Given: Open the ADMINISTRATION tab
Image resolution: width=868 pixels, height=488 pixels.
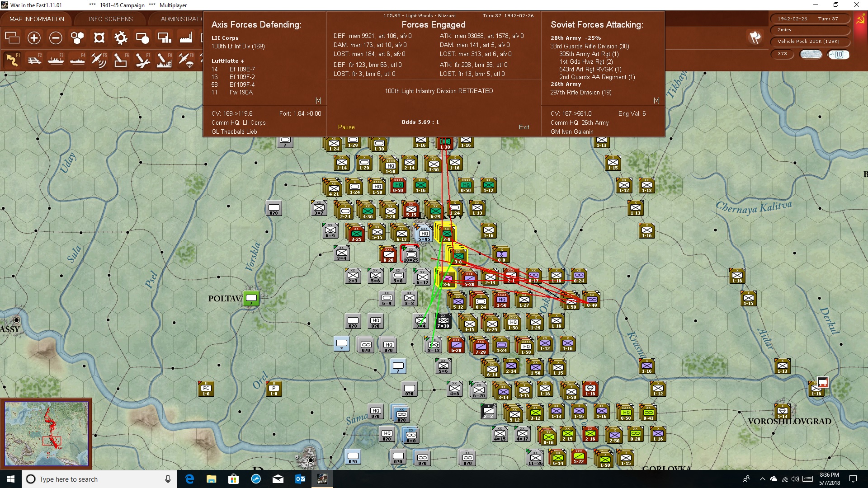Looking at the screenshot, I should [182, 19].
